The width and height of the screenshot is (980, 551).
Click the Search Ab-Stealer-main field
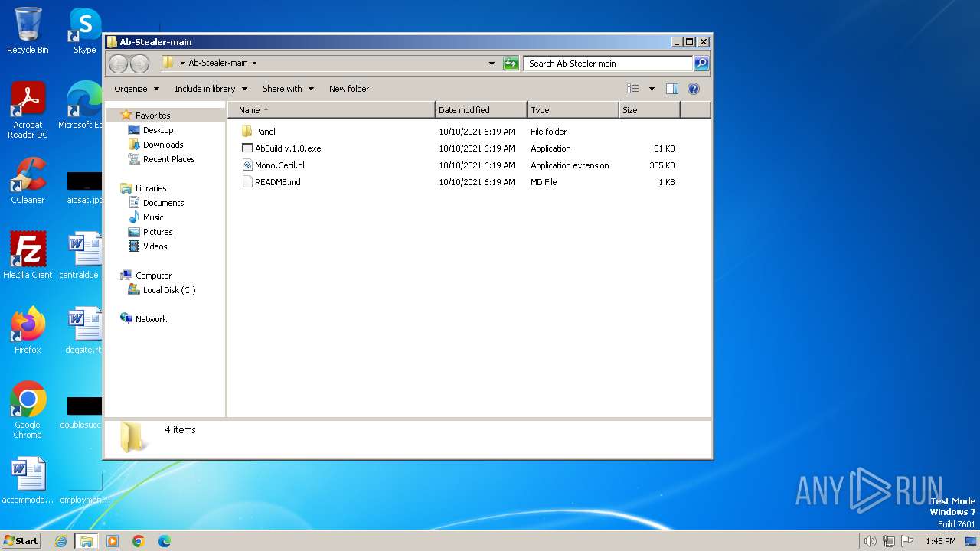click(609, 64)
